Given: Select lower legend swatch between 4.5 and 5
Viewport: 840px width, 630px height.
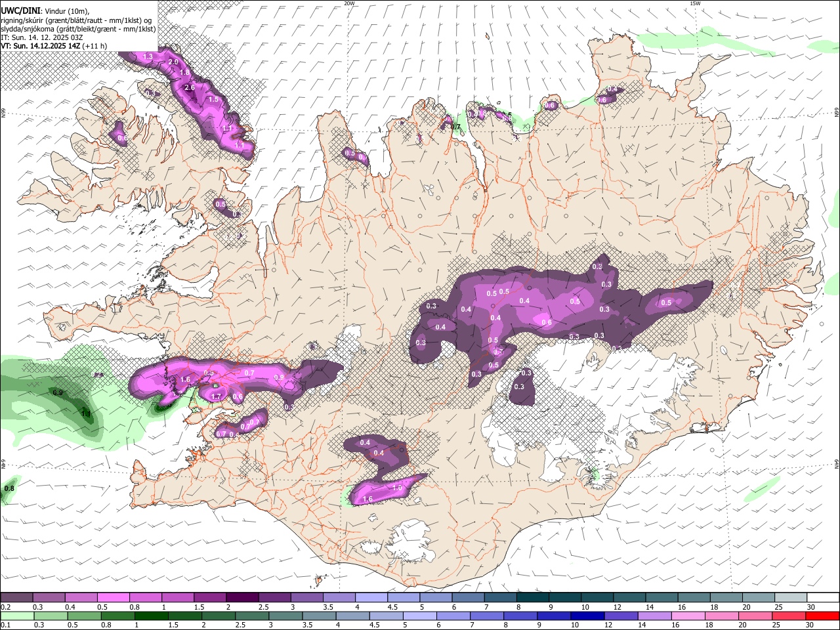Looking at the screenshot, I should 385,616.
